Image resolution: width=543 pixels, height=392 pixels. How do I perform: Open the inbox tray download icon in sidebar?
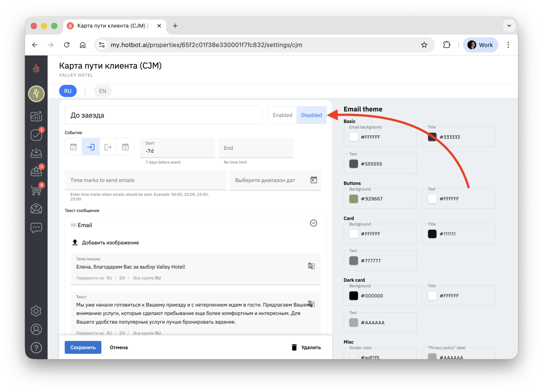(x=36, y=153)
